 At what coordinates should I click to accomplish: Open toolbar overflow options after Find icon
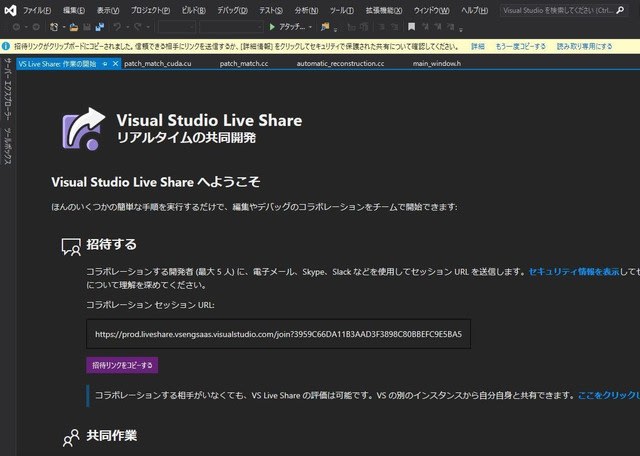336,29
